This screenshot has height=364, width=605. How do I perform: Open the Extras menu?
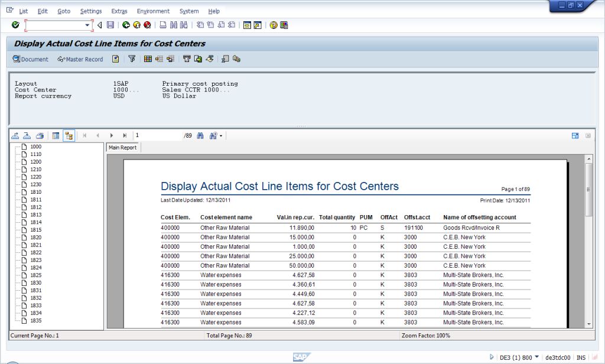119,11
